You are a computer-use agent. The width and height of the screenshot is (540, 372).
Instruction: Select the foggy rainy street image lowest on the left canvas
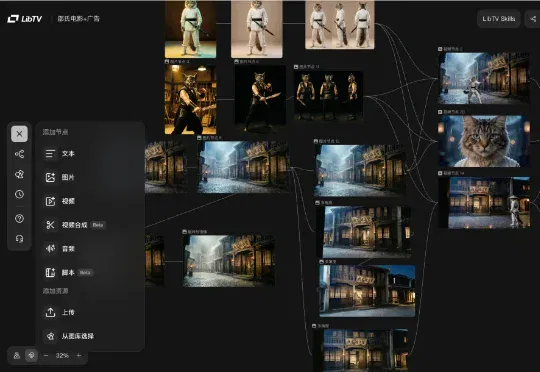pos(229,261)
